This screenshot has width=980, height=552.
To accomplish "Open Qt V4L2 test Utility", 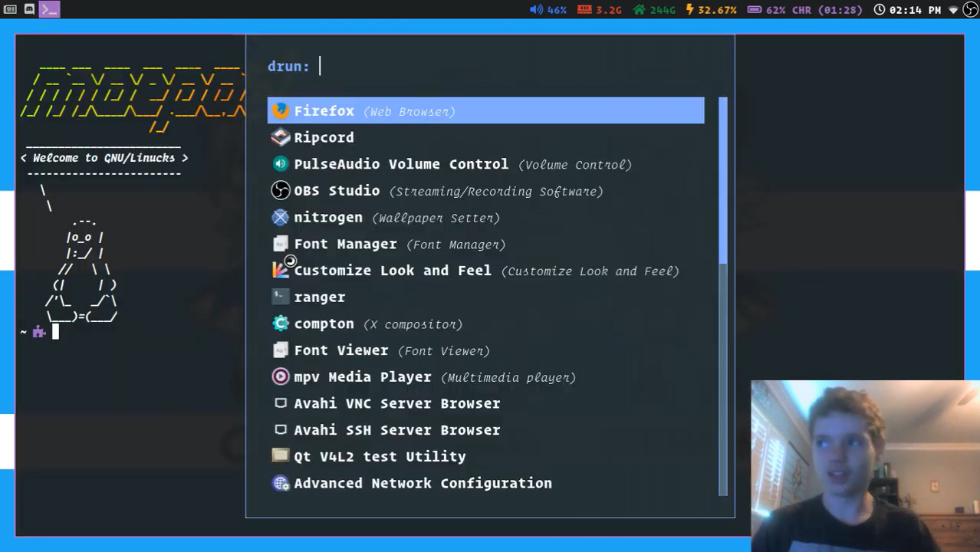I will pos(380,457).
